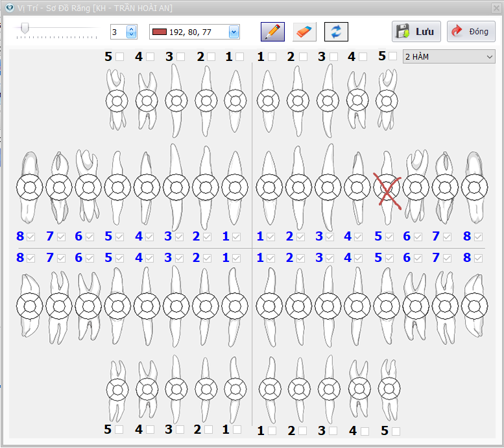Uncheck lower permanent tooth 8 checkbox on chart's left
The image size is (504, 448).
(x=30, y=258)
